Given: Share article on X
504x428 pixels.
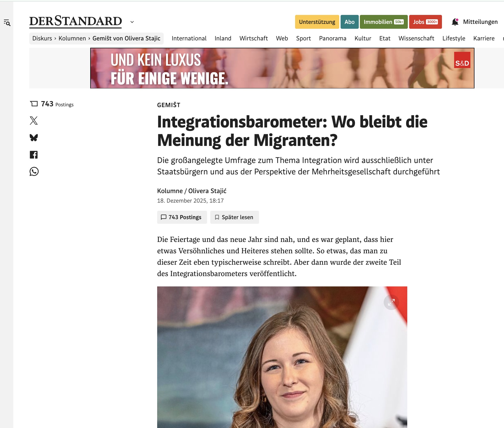Looking at the screenshot, I should pos(34,120).
